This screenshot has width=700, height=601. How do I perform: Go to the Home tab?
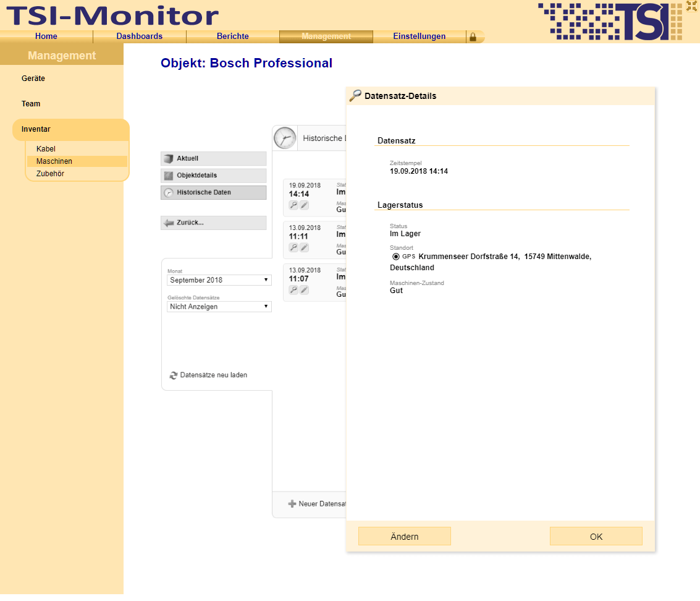tap(46, 36)
